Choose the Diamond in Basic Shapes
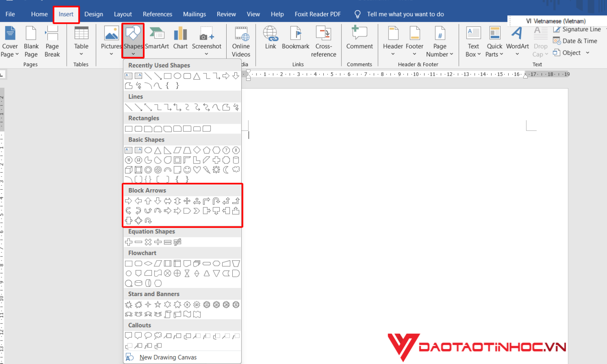 [x=197, y=150]
